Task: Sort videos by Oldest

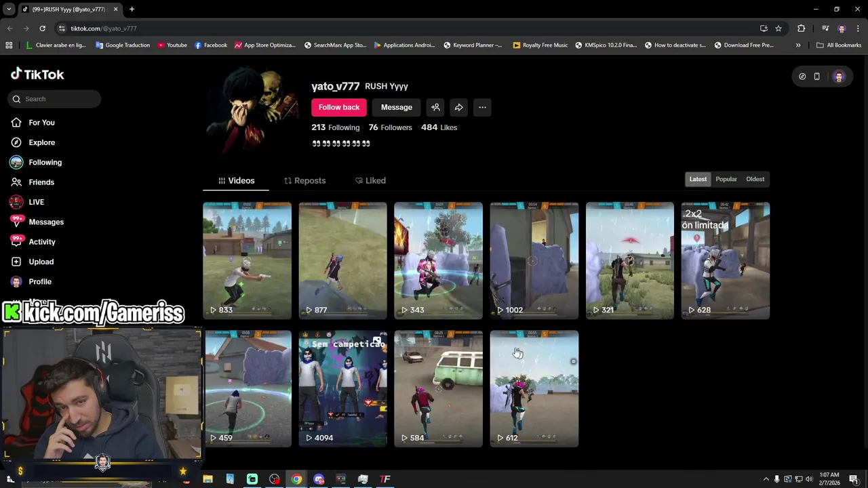Action: pos(755,179)
